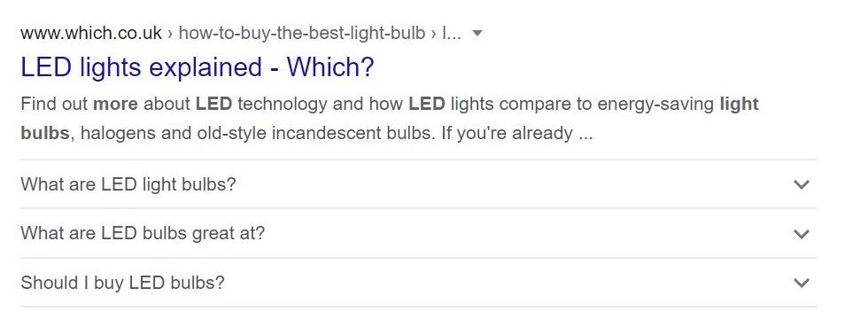Expand the chevron for What are LED light bulbs
The image size is (868, 327).
(801, 184)
